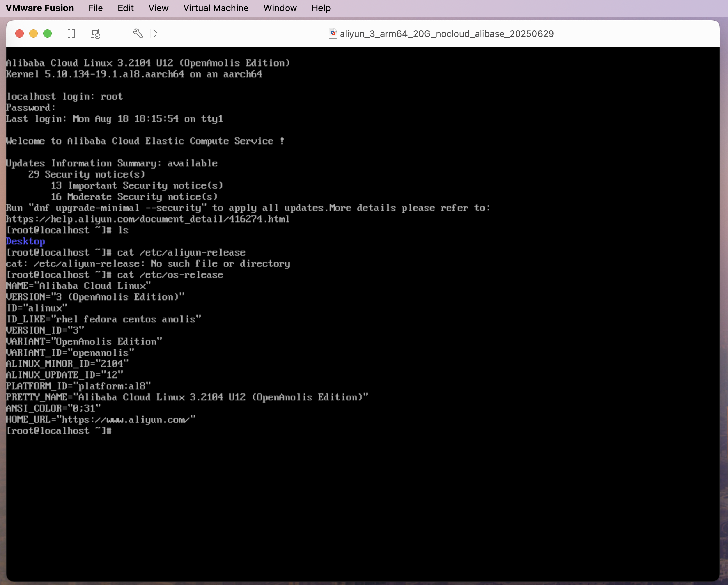Click the ALINUX_MINOR_ID="2104" line

coord(68,364)
